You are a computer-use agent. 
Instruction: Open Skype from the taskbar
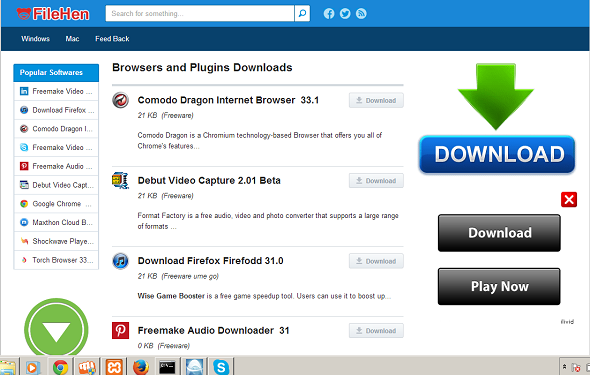coord(221,367)
